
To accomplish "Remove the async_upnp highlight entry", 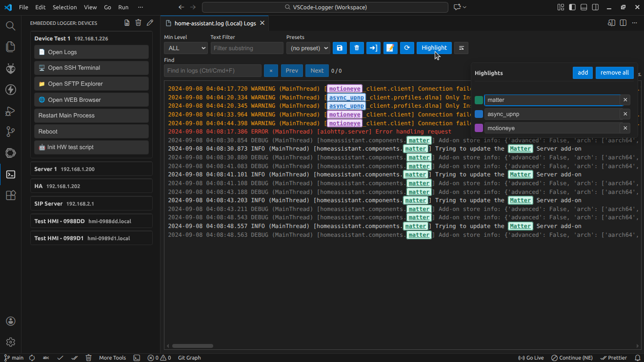I will click(x=625, y=114).
